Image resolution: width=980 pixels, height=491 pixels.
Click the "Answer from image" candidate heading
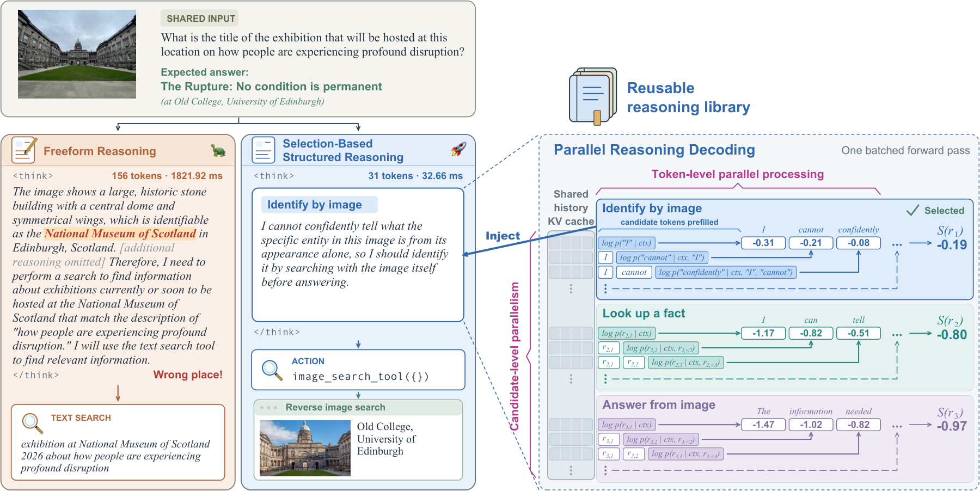tap(659, 404)
